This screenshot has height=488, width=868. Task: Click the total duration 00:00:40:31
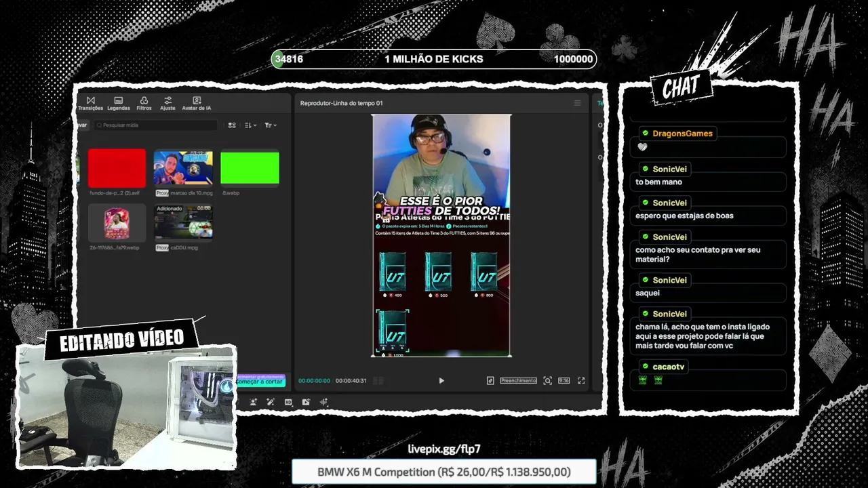(x=351, y=381)
